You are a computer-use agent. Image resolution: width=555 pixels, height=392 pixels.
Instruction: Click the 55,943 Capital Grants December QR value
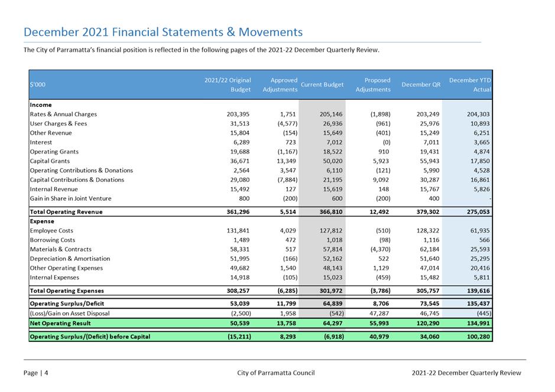coord(429,161)
